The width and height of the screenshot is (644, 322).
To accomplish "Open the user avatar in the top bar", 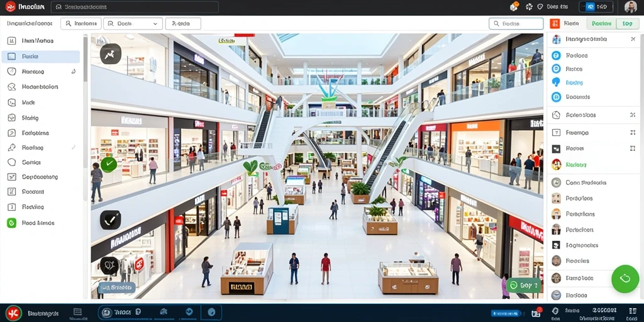I will tap(630, 7).
